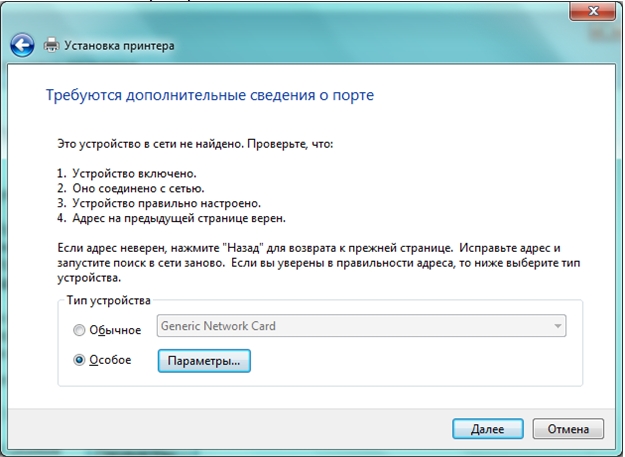Click the heading about port information
The width and height of the screenshot is (625, 457).
pos(210,97)
